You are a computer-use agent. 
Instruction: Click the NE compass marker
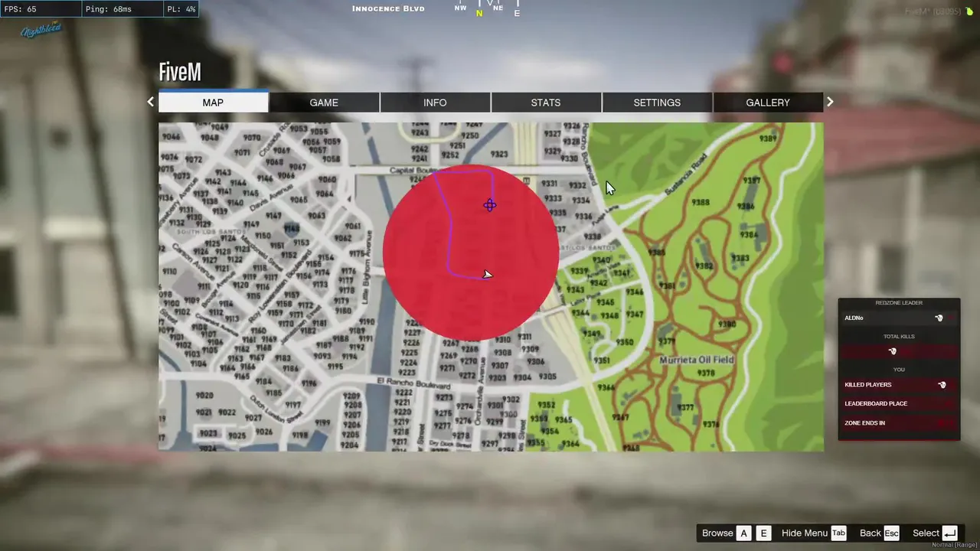498,8
